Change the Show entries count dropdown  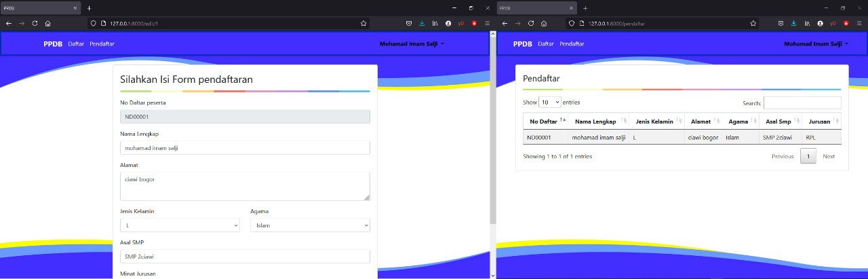point(549,103)
